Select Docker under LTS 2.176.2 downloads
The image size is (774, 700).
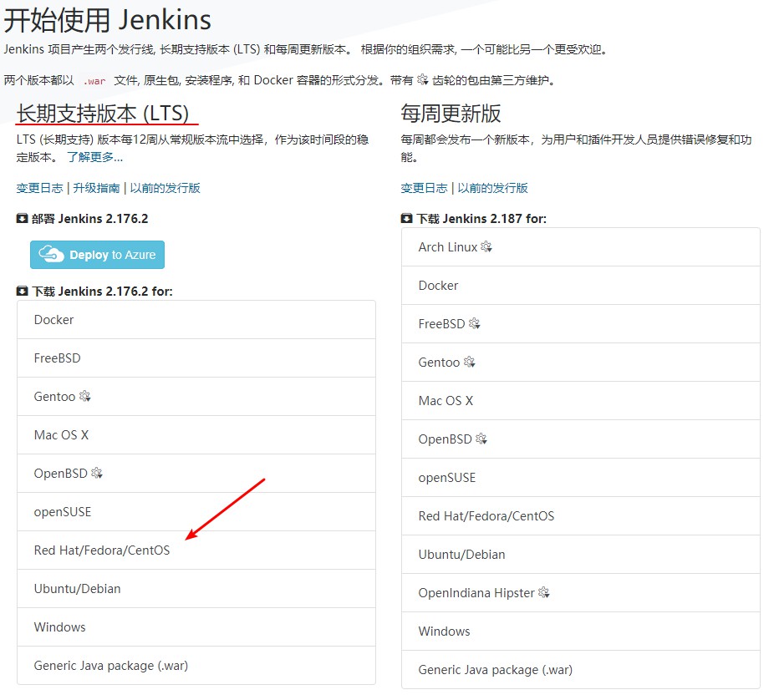click(x=196, y=320)
